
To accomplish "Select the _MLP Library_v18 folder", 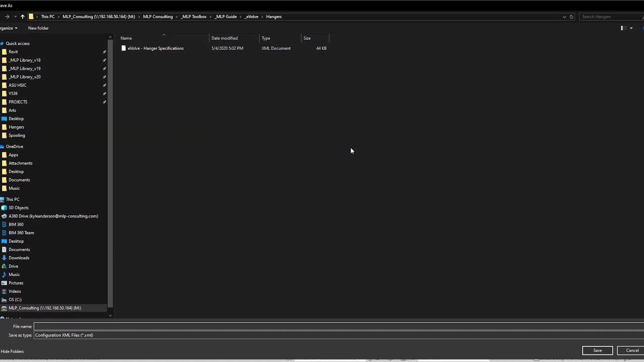I will 24,60.
